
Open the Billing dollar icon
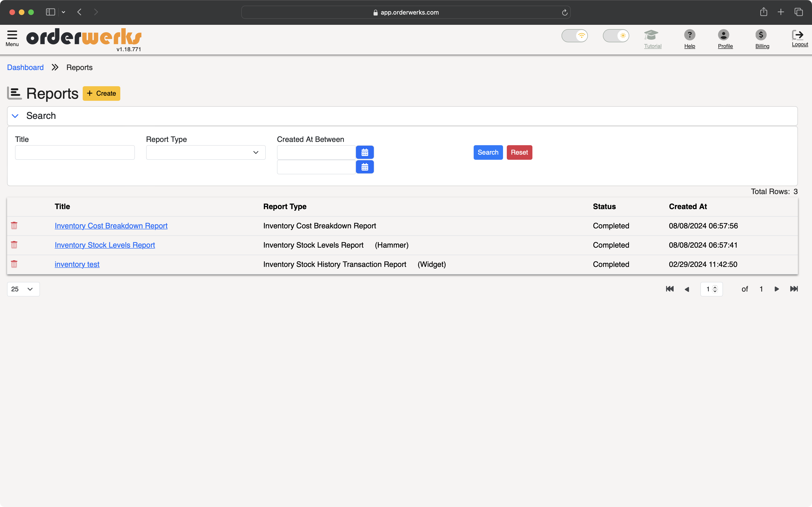pos(761,35)
